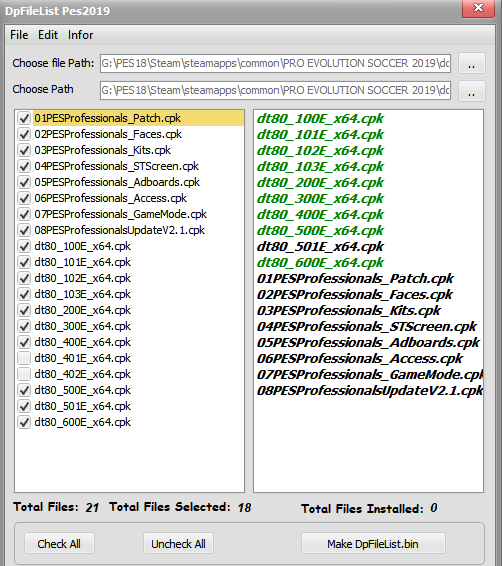Select 03PESProfessionals_Kits.cpk in right list
502x566 pixels.
349,311
